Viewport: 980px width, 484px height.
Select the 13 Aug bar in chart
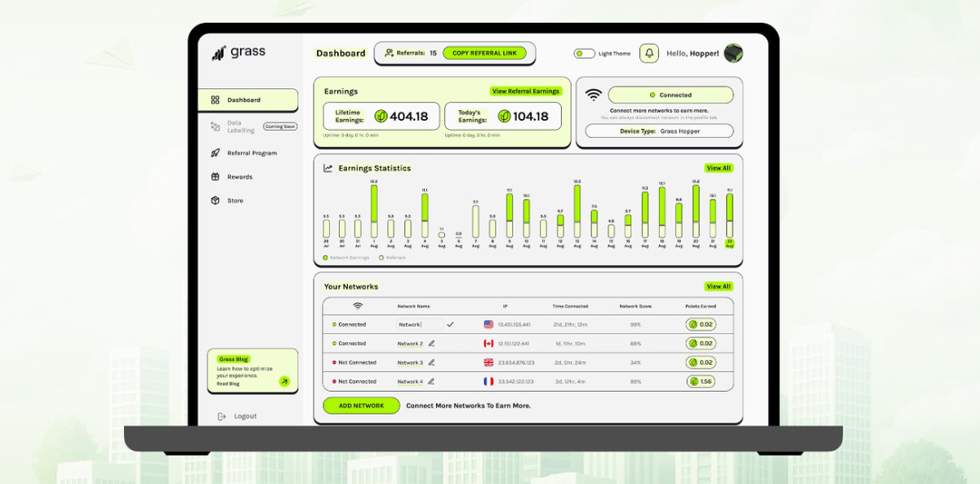(x=577, y=211)
